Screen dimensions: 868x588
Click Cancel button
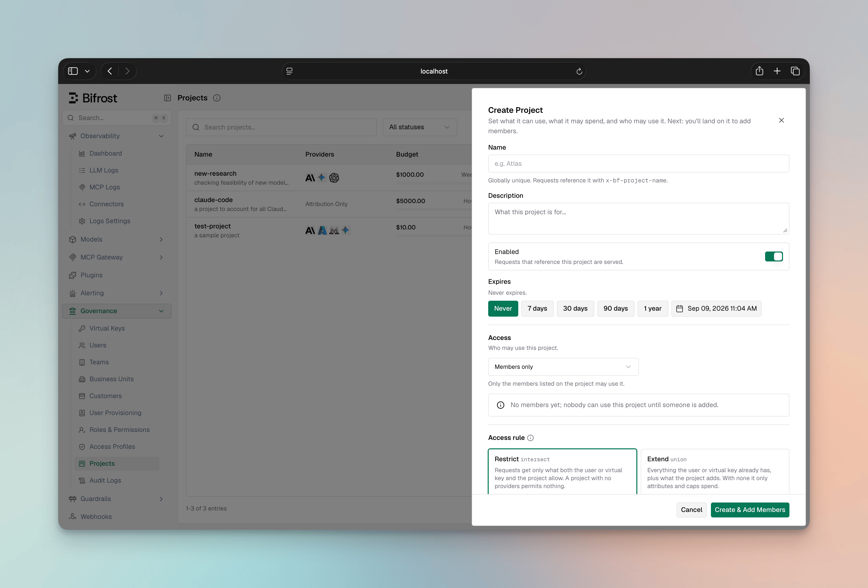point(691,510)
